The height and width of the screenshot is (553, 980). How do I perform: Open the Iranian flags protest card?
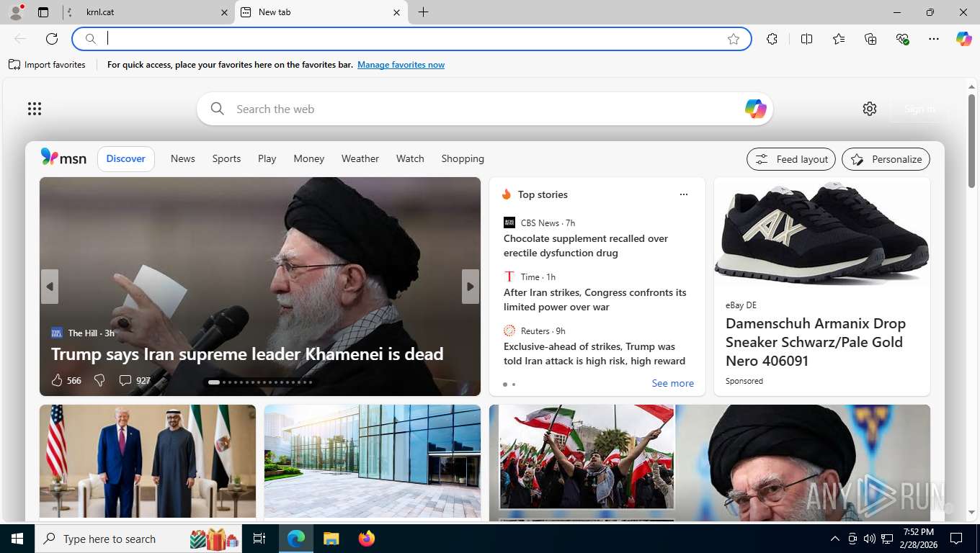(x=710, y=462)
